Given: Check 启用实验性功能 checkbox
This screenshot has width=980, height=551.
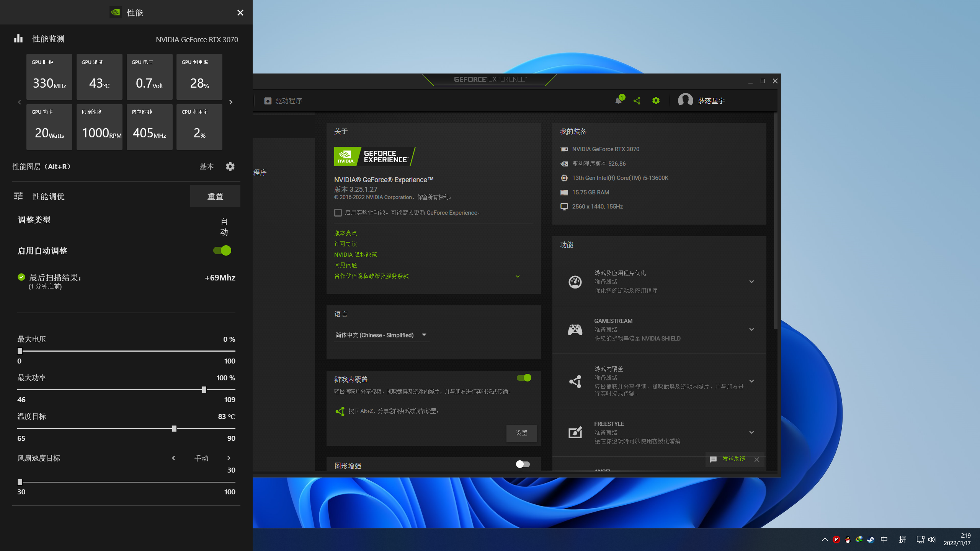Looking at the screenshot, I should [x=338, y=213].
